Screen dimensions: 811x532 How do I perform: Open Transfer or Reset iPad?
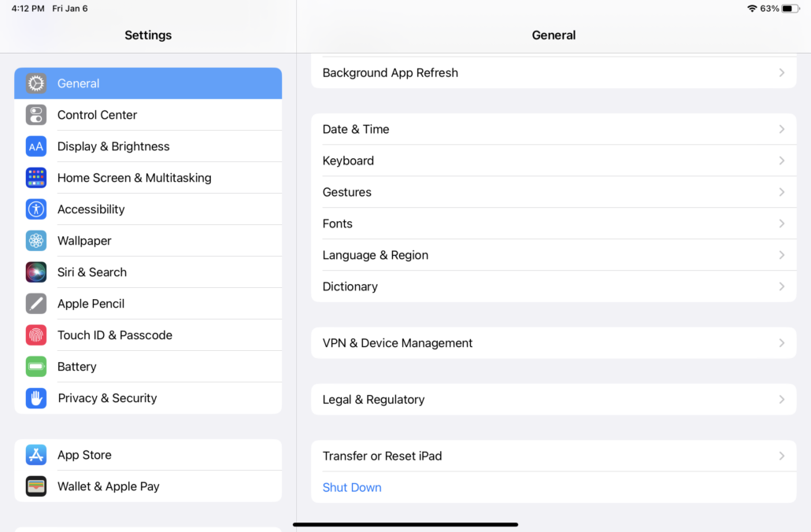pos(551,456)
